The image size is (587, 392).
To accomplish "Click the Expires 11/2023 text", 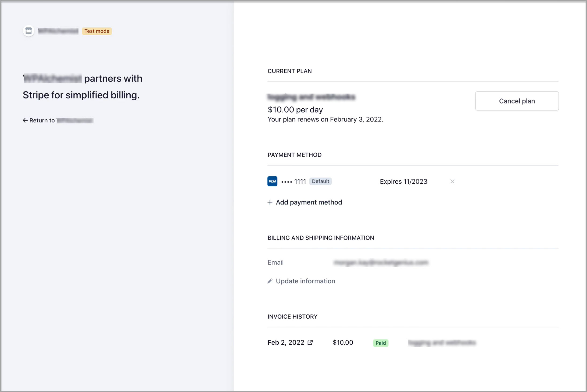I will tap(403, 181).
